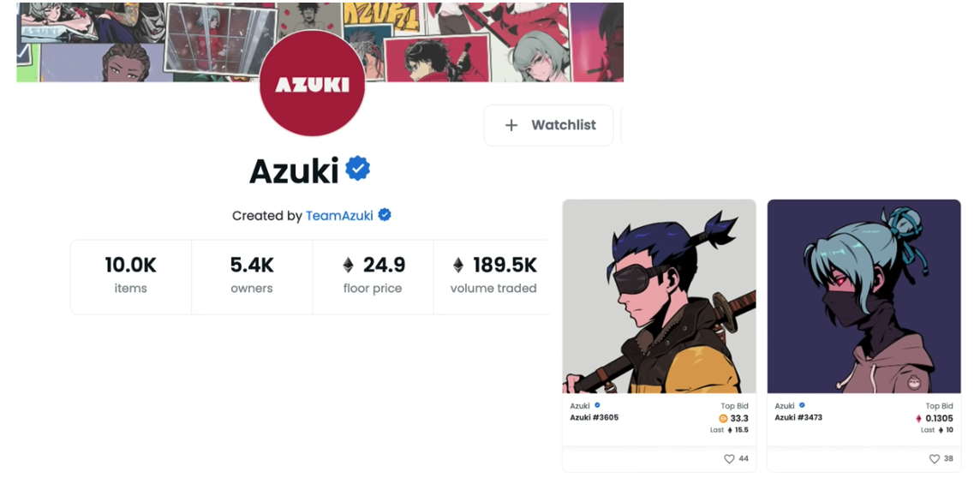Click the 5.4K owners stat box
The width and height of the screenshot is (980, 490).
(x=252, y=277)
